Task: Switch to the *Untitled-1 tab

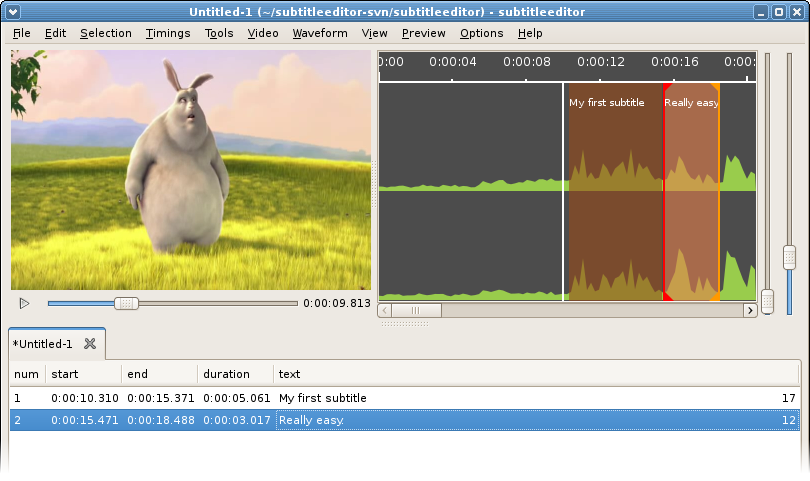Action: [x=42, y=344]
